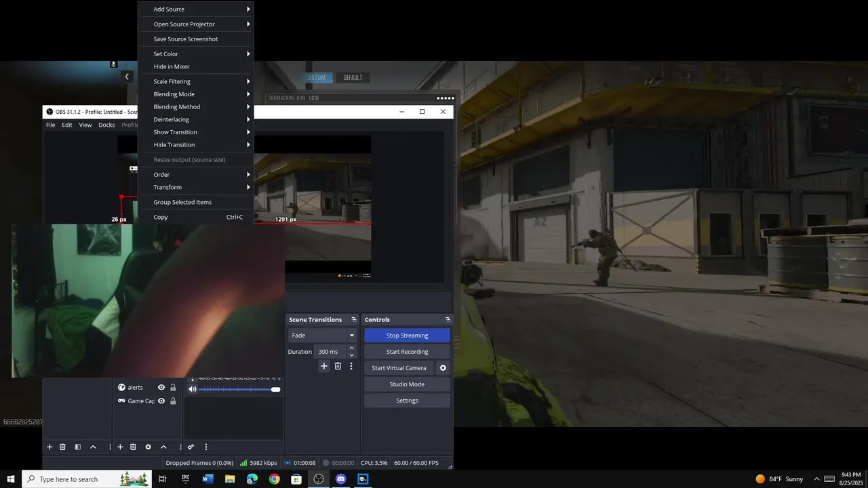868x488 pixels.
Task: Click the alerts browser source globe icon
Action: pyautogui.click(x=121, y=387)
